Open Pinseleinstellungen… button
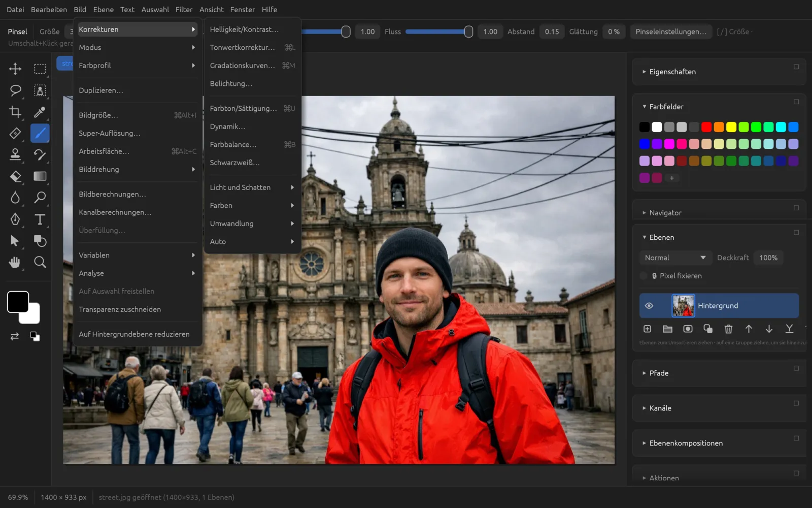Image resolution: width=812 pixels, height=508 pixels. coord(671,31)
